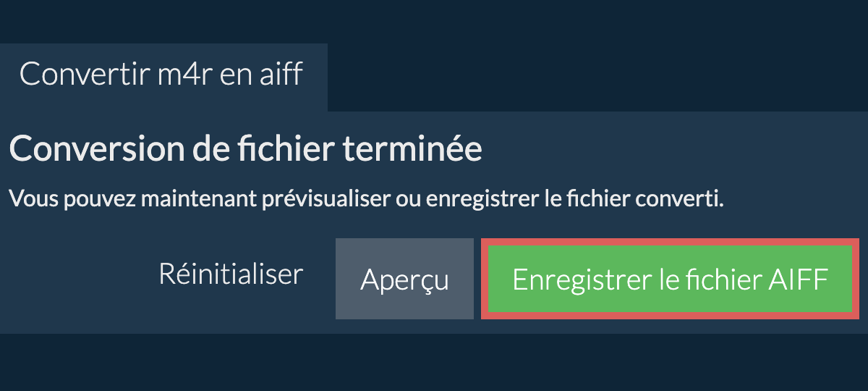Click the Réinitialiser link
868x391 pixels.
(x=231, y=275)
